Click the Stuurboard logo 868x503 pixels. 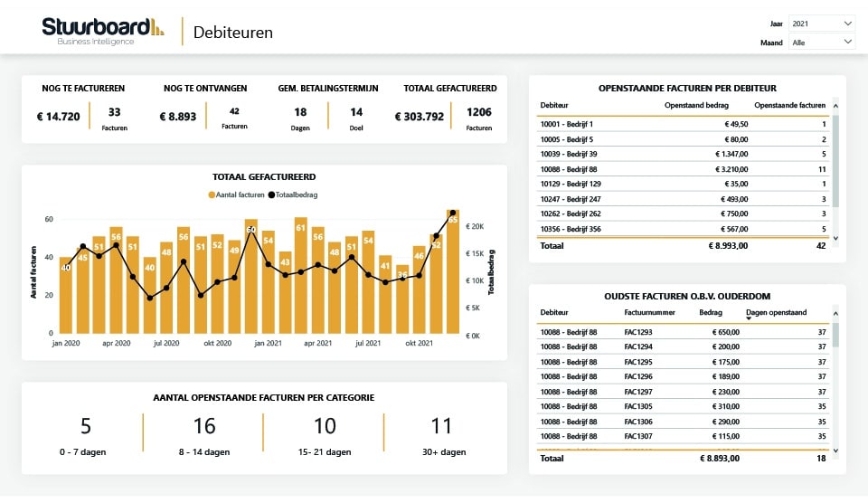coord(102,30)
